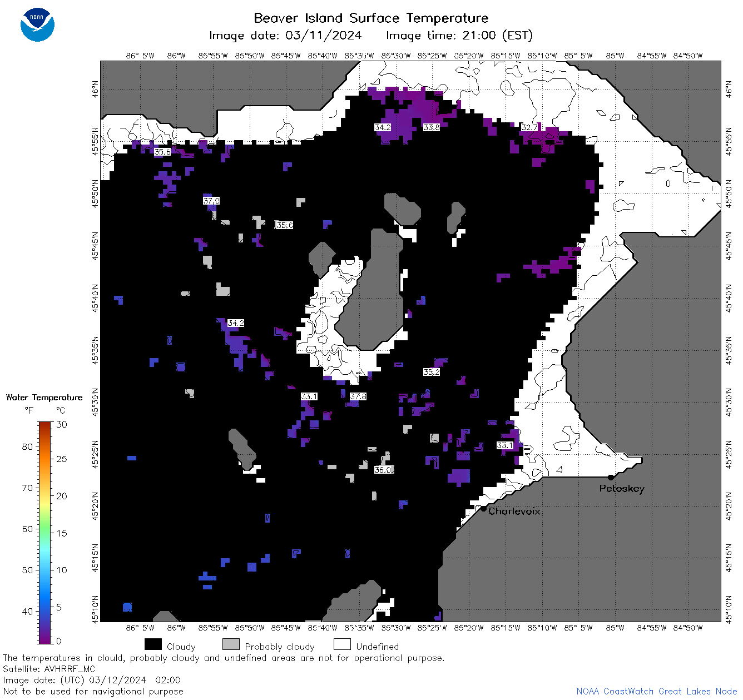Click the Not to be used for navigational purpose notice
The image size is (743, 700).
coord(93,691)
